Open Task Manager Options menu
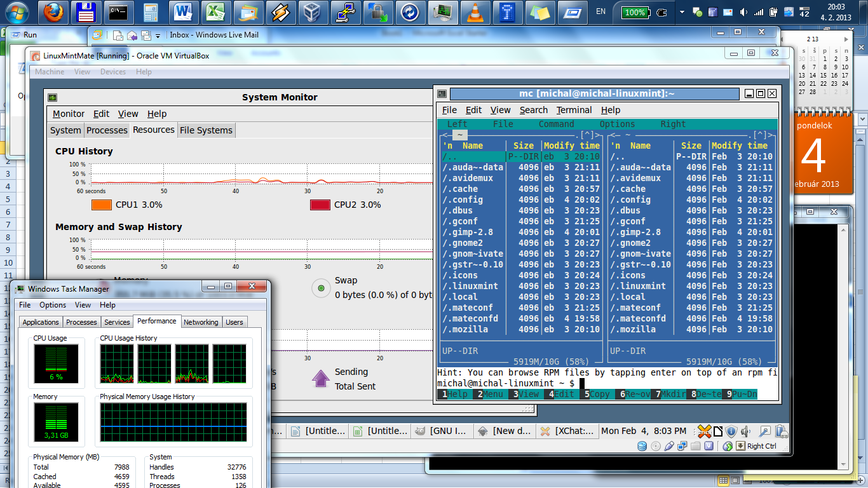868x488 pixels. click(53, 305)
